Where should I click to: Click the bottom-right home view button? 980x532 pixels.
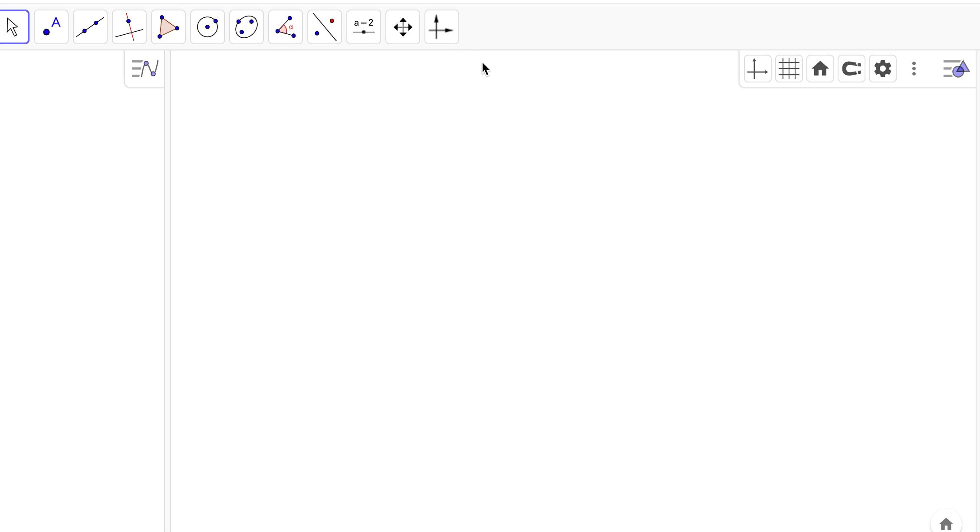tap(946, 524)
